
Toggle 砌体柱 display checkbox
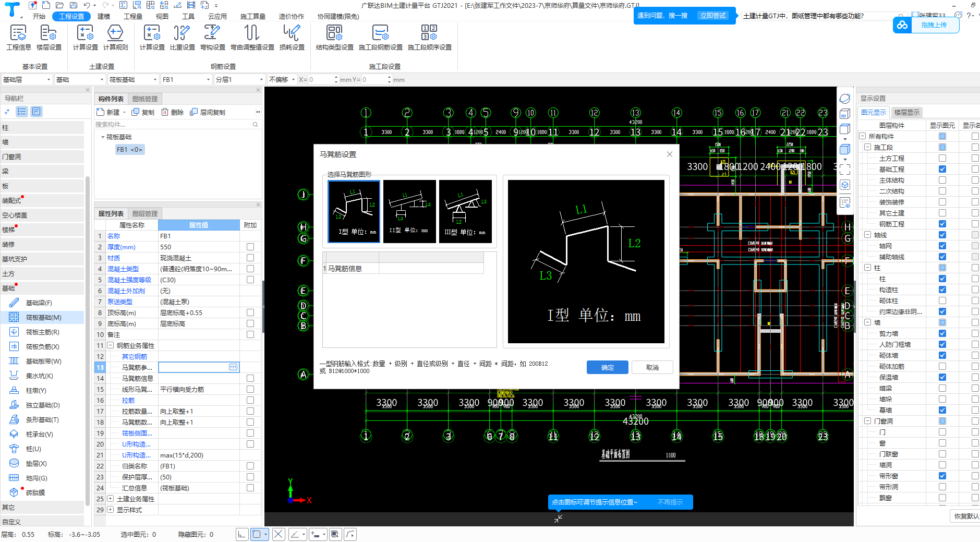[x=942, y=300]
